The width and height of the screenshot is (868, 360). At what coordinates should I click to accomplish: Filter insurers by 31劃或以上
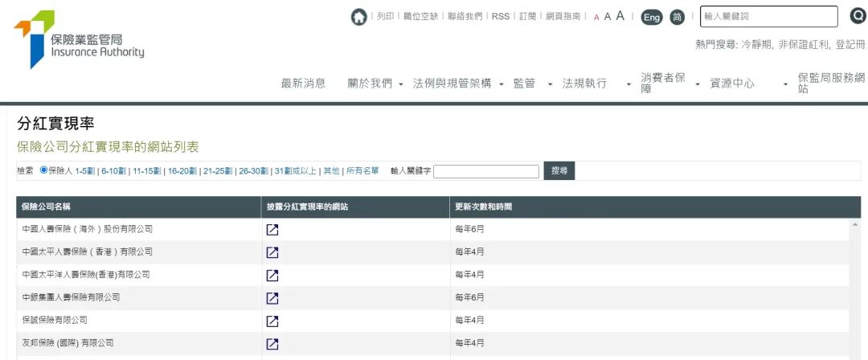(x=296, y=171)
